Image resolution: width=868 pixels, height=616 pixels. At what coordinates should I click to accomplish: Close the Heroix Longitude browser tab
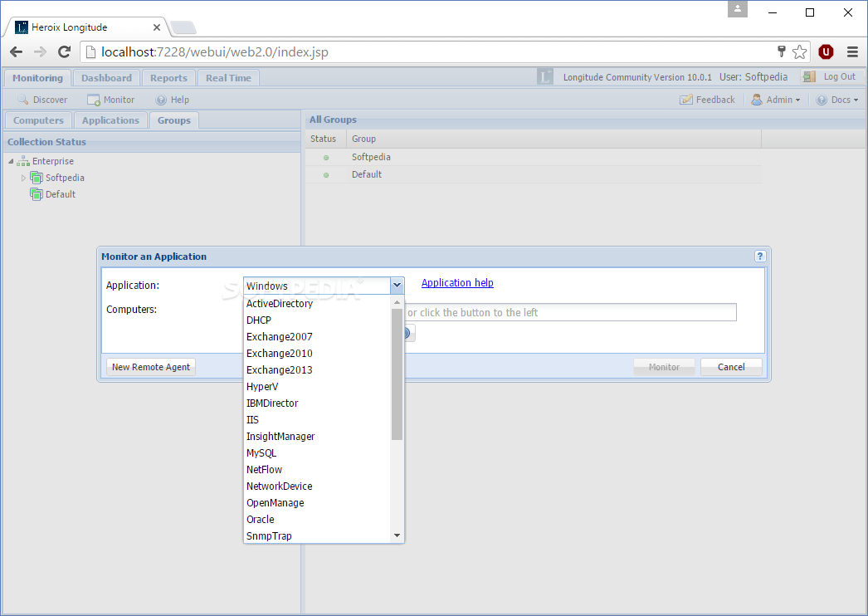coord(157,27)
